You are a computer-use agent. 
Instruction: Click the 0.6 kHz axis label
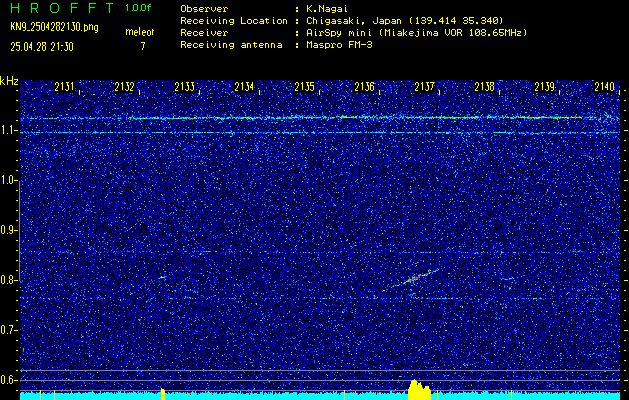click(9, 380)
